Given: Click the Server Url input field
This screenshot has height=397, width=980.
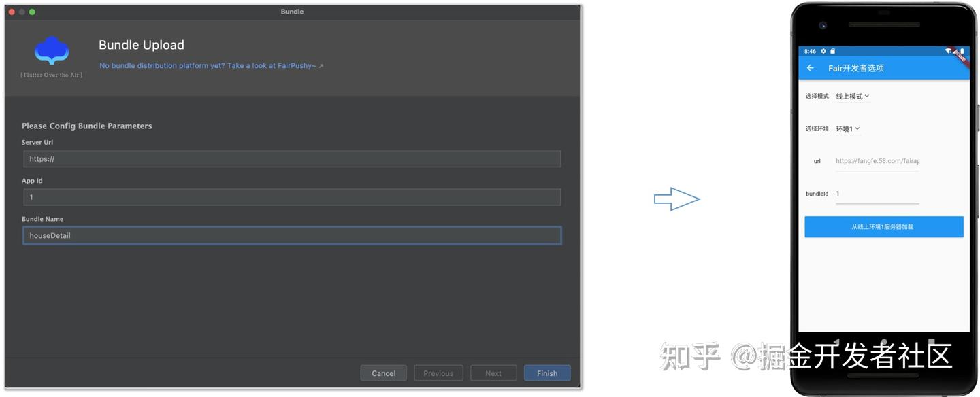Looking at the screenshot, I should tap(291, 158).
